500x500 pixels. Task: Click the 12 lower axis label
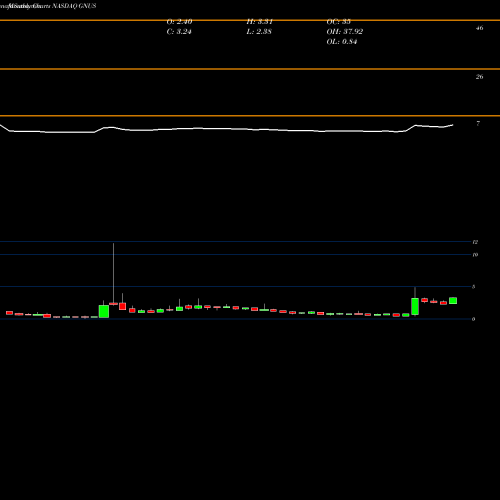[475, 242]
